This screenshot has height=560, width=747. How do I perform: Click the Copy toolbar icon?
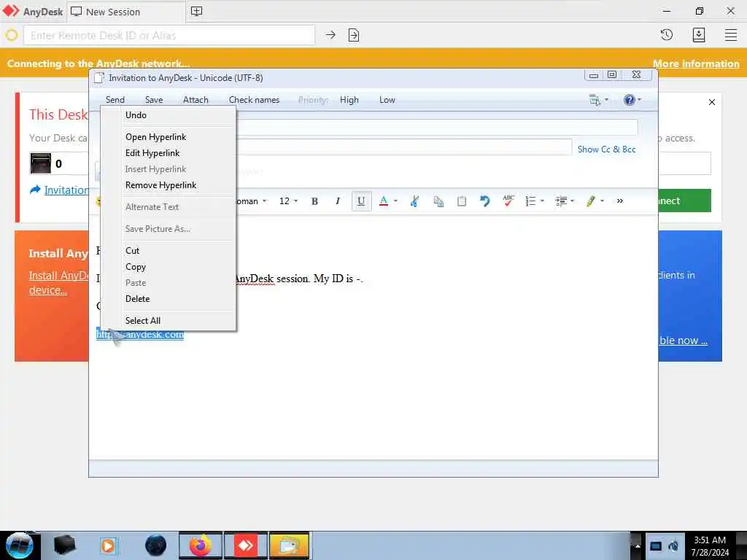pyautogui.click(x=438, y=201)
